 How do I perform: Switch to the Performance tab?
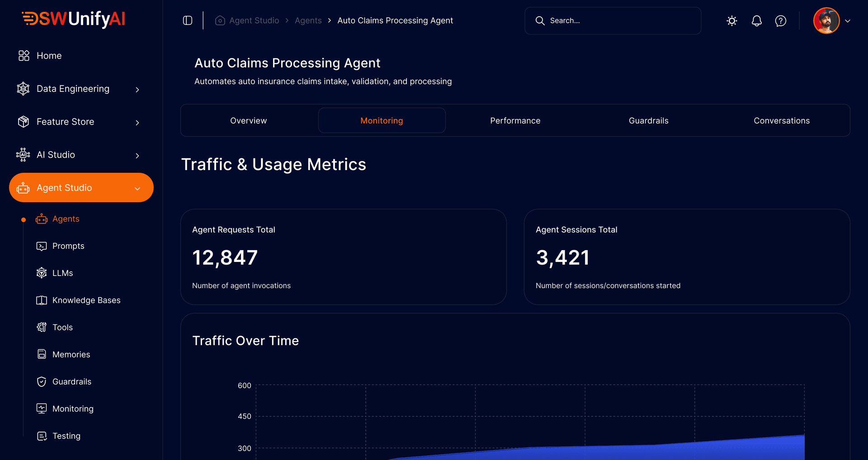515,121
